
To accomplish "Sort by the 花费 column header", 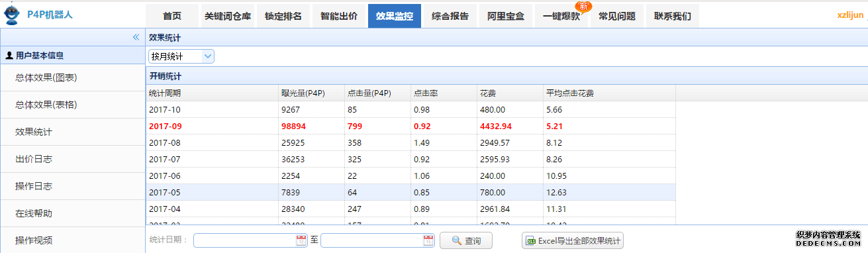I will tap(510, 93).
